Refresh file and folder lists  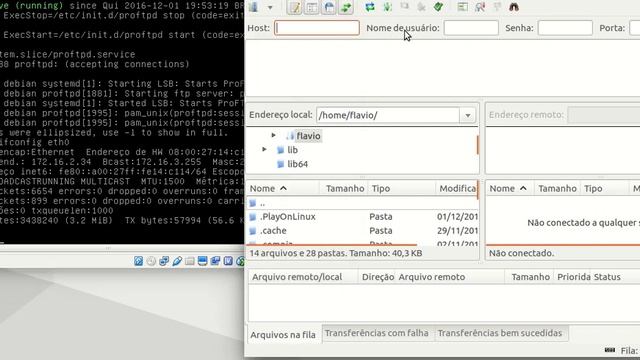click(x=370, y=7)
